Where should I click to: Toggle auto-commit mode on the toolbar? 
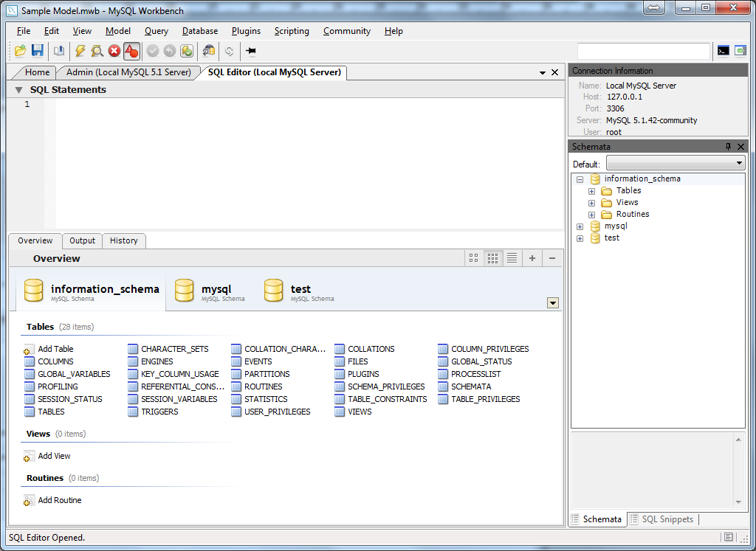click(x=187, y=51)
